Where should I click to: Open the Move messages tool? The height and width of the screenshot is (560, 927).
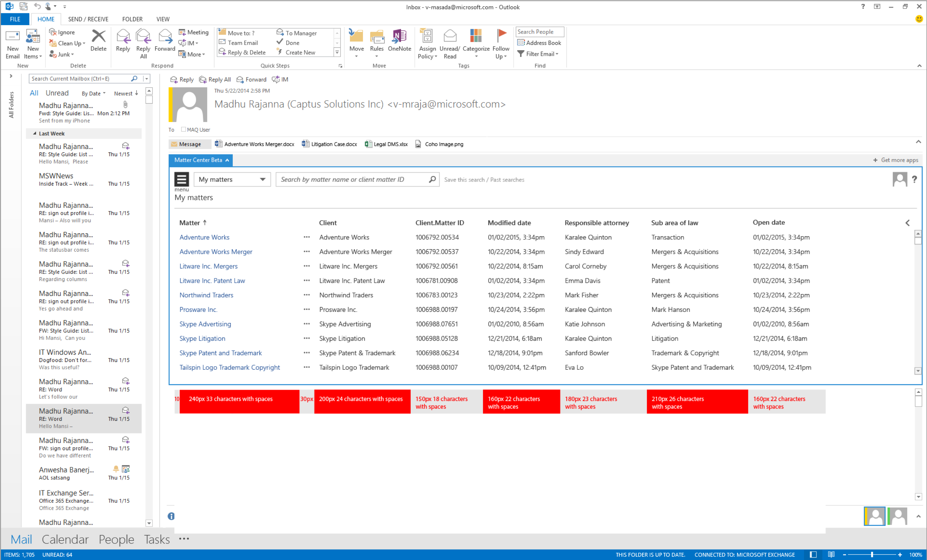356,44
